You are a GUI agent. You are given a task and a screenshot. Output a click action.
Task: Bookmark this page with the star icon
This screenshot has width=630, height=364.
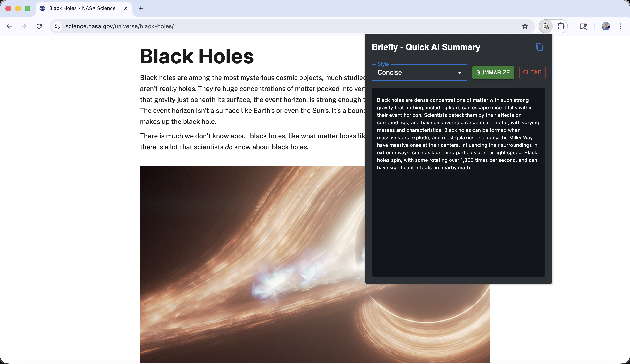525,26
